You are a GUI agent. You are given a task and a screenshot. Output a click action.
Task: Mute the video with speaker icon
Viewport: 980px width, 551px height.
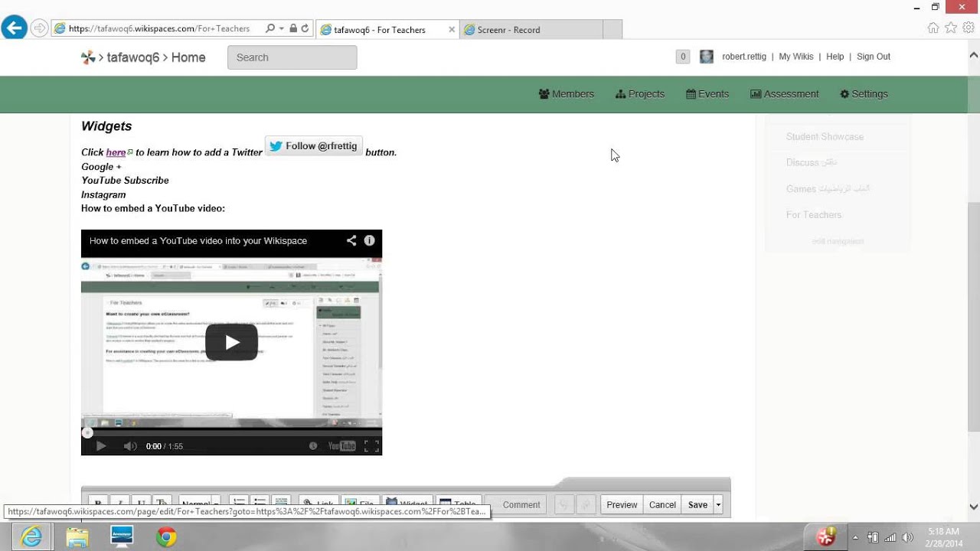pyautogui.click(x=130, y=446)
